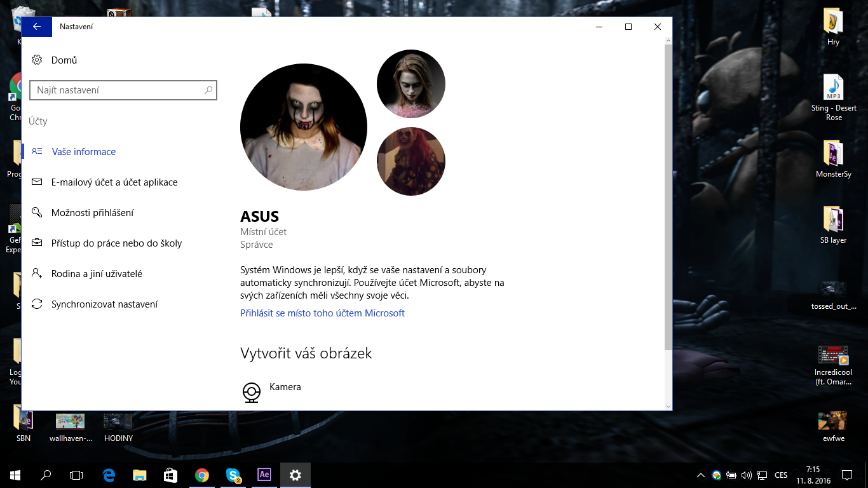Open Skype from the taskbar

(233, 475)
